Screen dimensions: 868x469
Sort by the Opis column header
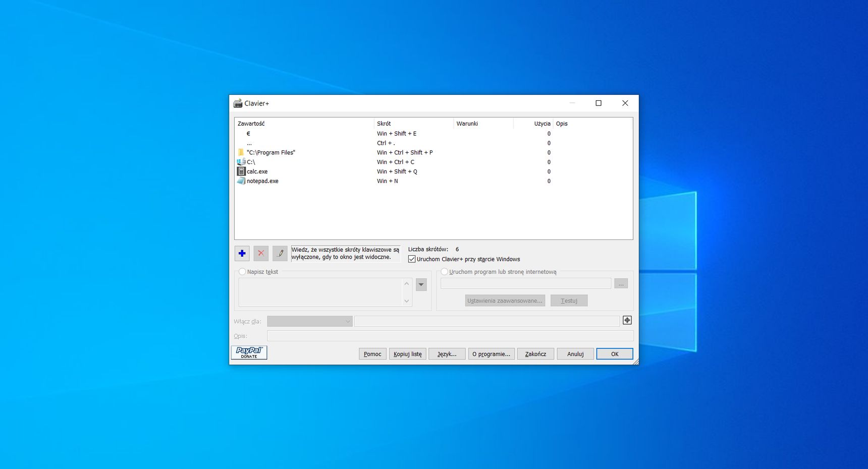point(592,124)
